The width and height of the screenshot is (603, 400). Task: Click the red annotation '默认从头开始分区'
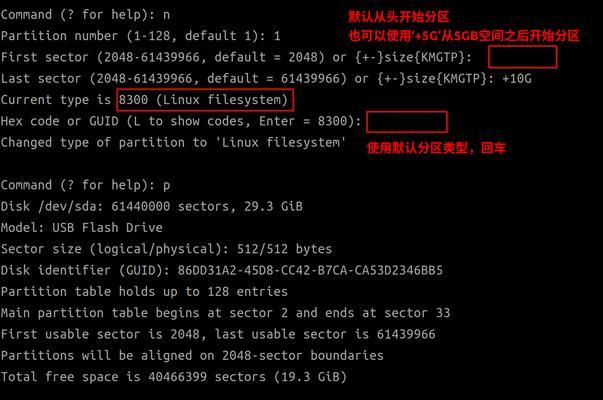(x=399, y=17)
